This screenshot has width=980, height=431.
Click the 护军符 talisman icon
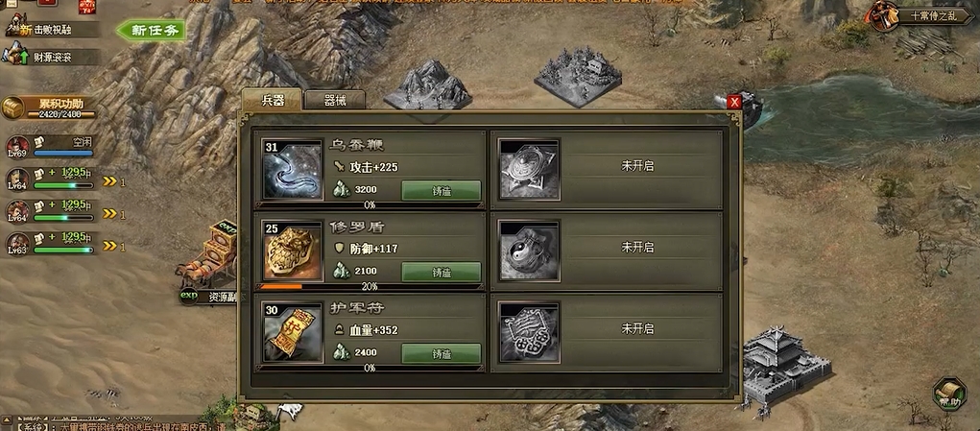(293, 332)
